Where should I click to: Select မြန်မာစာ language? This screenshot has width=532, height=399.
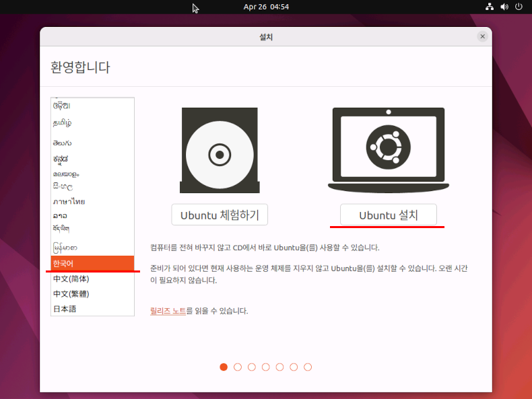(x=92, y=248)
